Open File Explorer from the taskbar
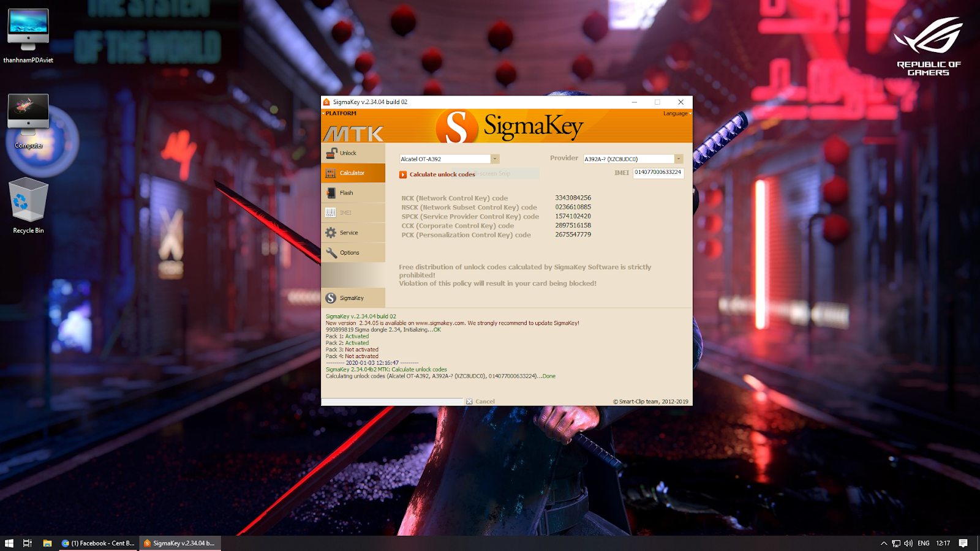Viewport: 980px width, 551px height. [x=47, y=543]
